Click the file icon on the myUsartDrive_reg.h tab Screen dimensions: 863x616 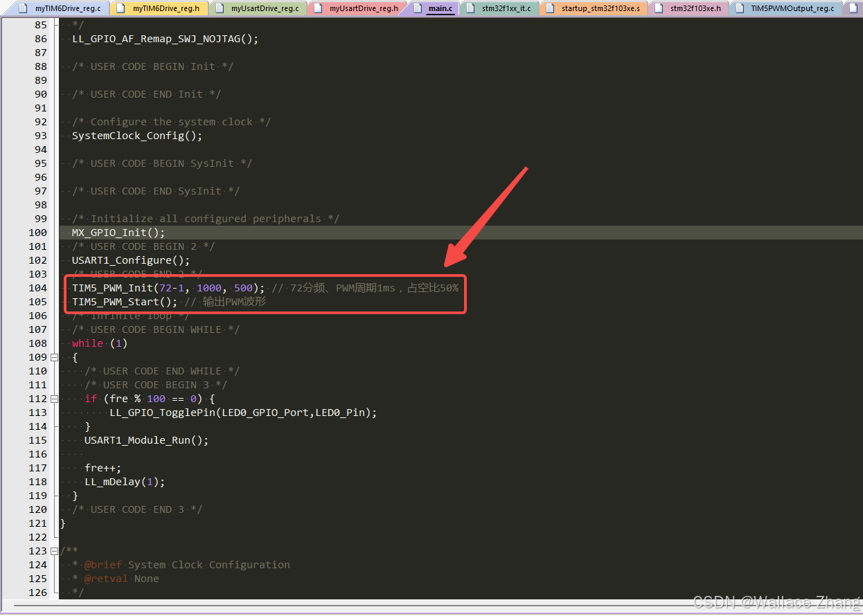pyautogui.click(x=319, y=8)
